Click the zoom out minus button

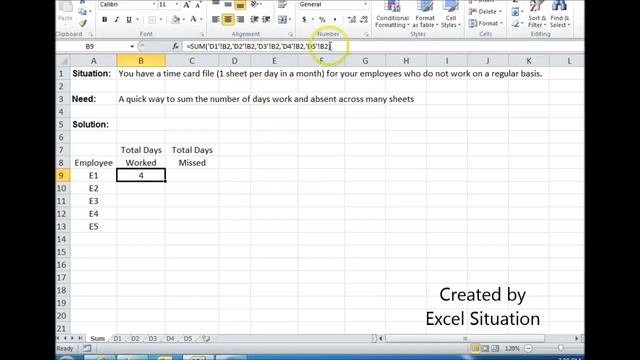pyautogui.click(x=528, y=349)
